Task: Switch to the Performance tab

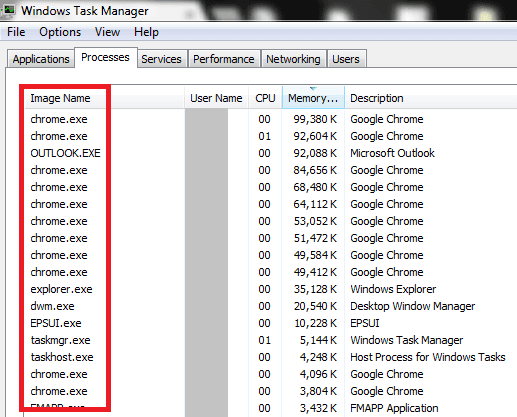Action: [224, 59]
